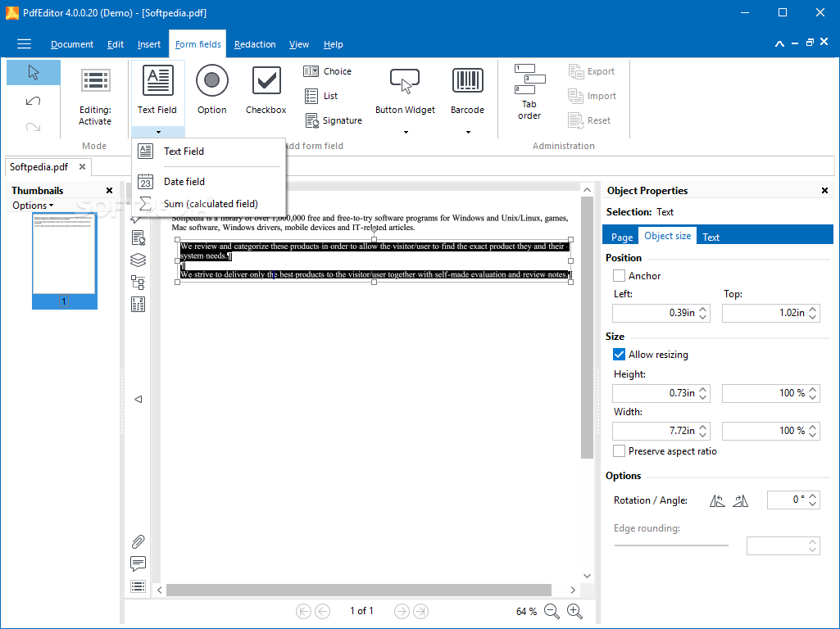Add an Option radio button field
840x629 pixels.
tap(212, 90)
